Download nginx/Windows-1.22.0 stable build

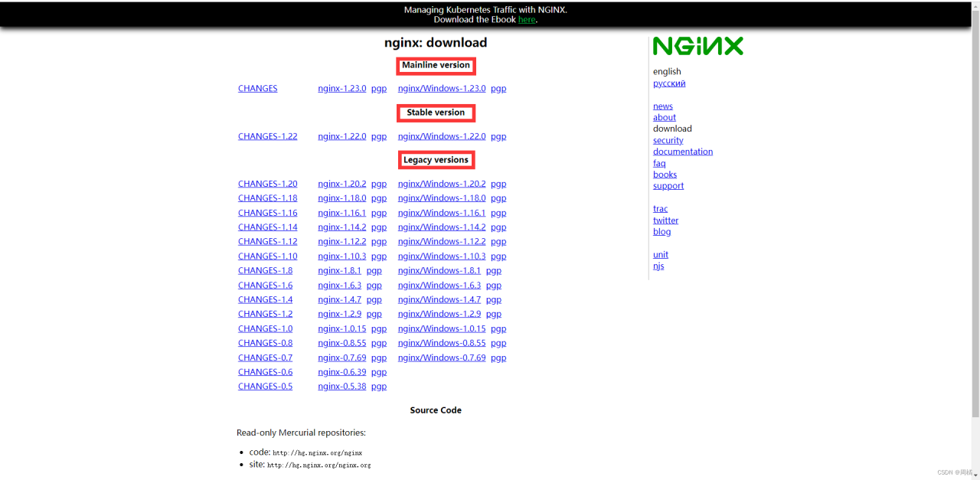point(442,136)
